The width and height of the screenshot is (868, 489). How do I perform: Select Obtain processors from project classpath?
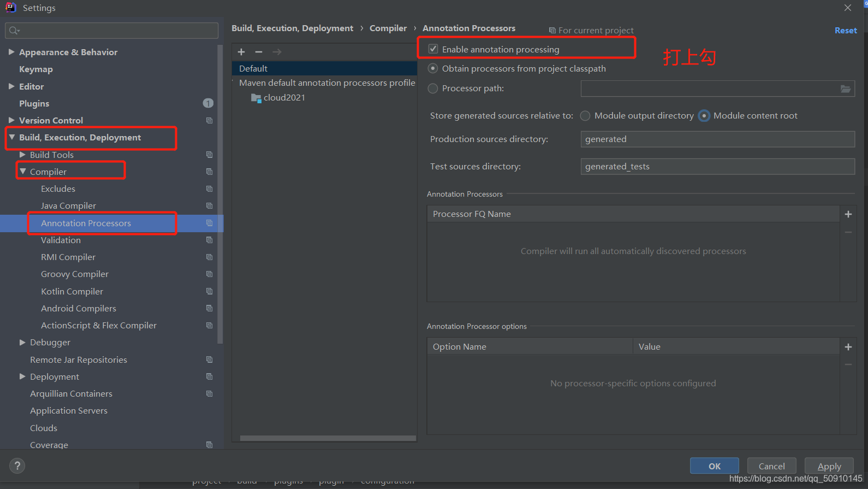(x=433, y=68)
